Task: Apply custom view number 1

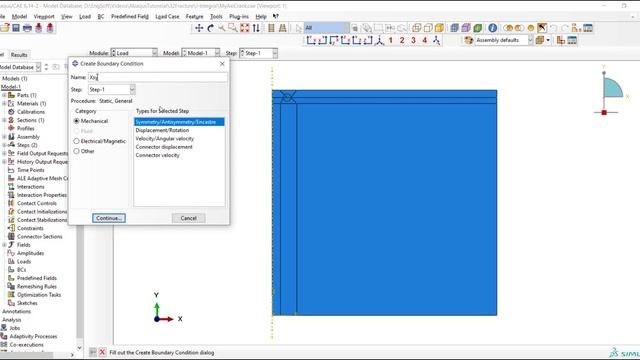Action: click(x=391, y=40)
